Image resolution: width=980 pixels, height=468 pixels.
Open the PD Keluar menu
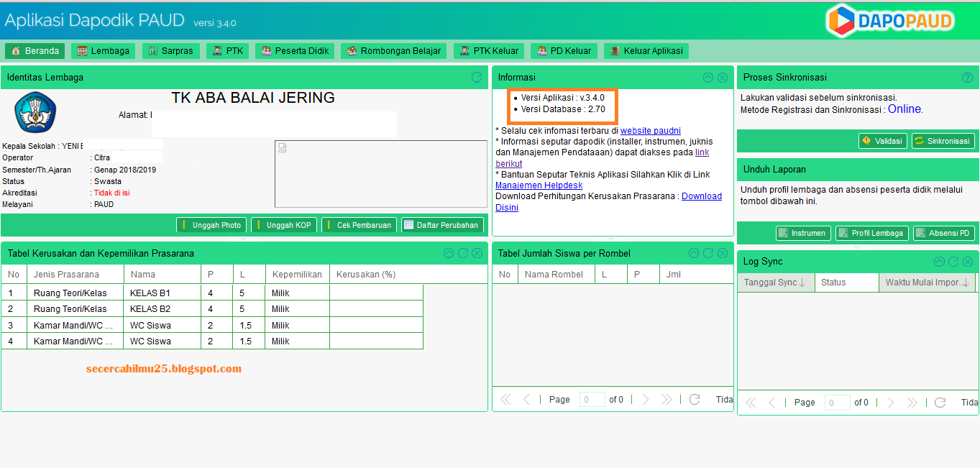(564, 51)
